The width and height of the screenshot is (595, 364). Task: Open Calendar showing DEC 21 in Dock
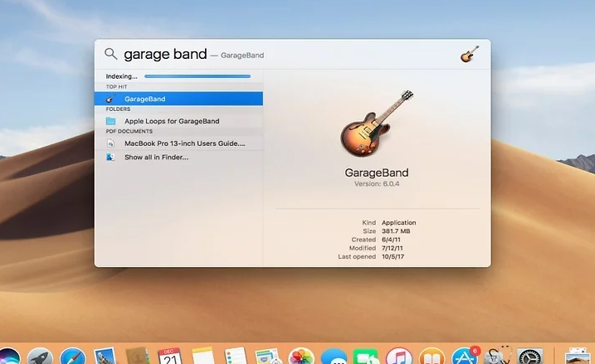tap(170, 357)
